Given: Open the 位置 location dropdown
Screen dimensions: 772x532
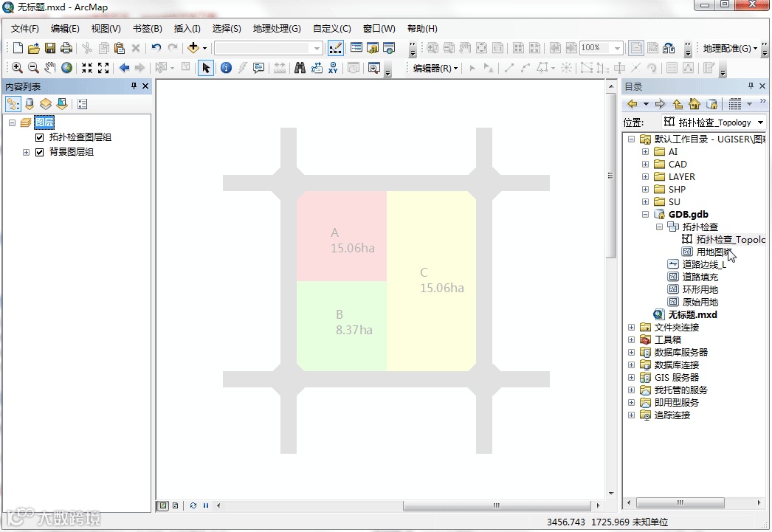Looking at the screenshot, I should [x=761, y=122].
